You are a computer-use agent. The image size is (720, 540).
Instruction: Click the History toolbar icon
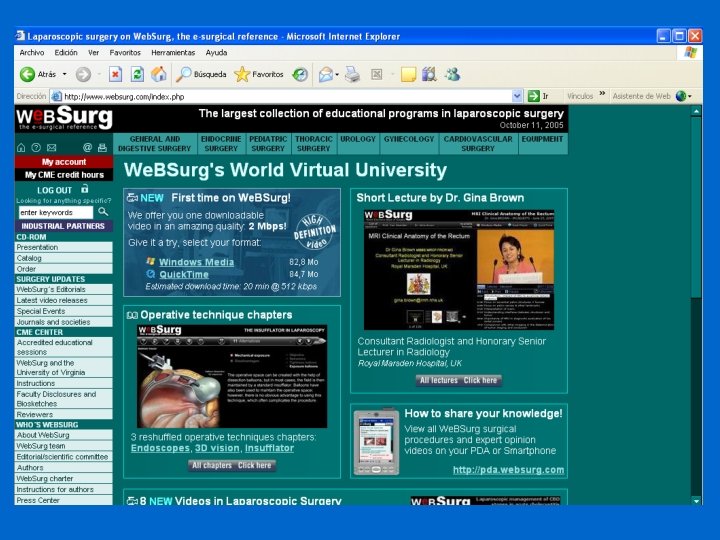click(300, 74)
